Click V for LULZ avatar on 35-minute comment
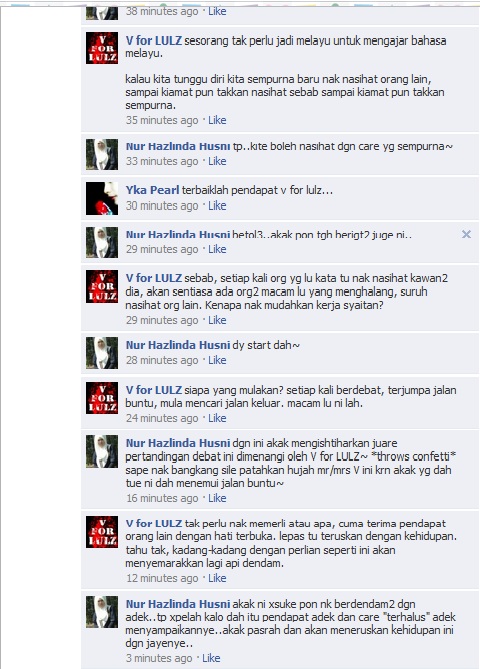Viewport: 480px width, 669px height. tap(102, 48)
